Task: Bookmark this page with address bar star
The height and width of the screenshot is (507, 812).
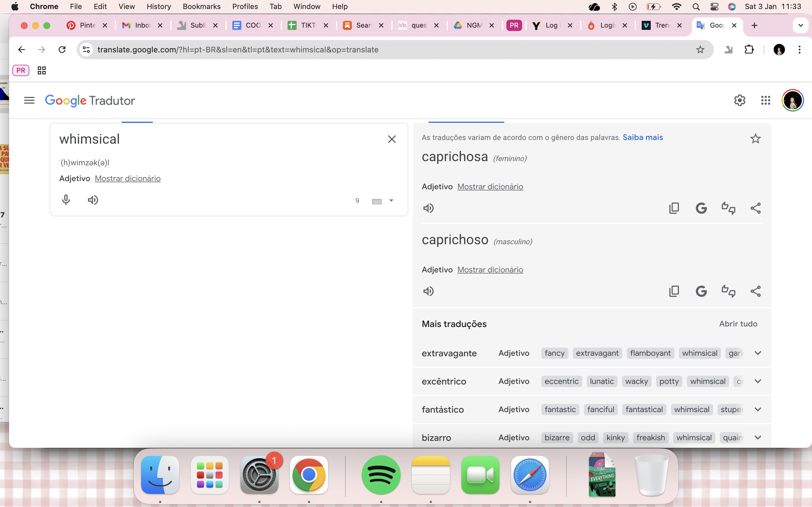Action: (700, 50)
